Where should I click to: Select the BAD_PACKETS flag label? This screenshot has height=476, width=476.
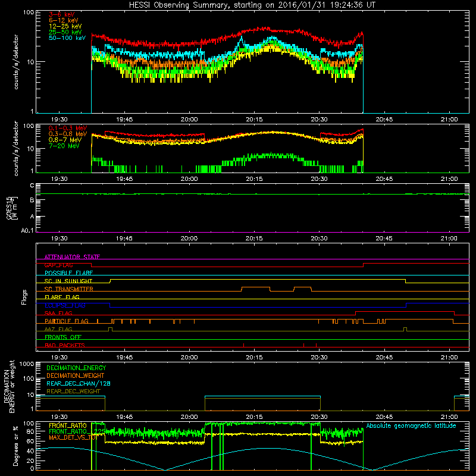click(x=65, y=346)
